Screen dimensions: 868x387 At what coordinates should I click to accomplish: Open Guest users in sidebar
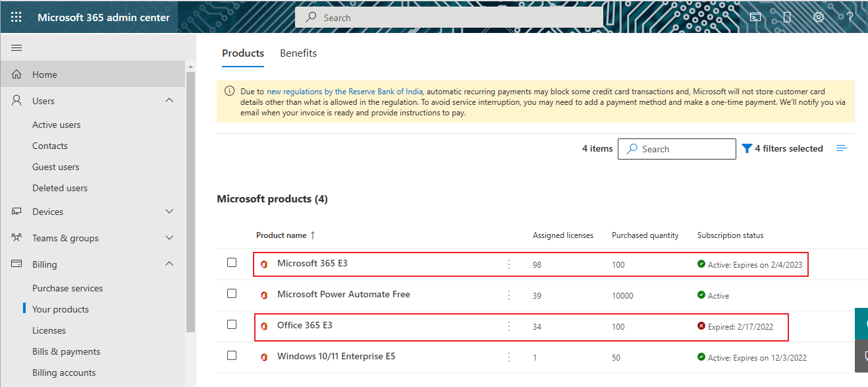pyautogui.click(x=56, y=167)
